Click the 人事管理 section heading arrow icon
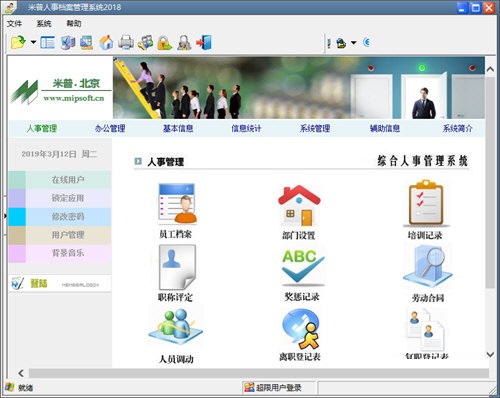Screen dimensions: 500x398 coord(138,161)
